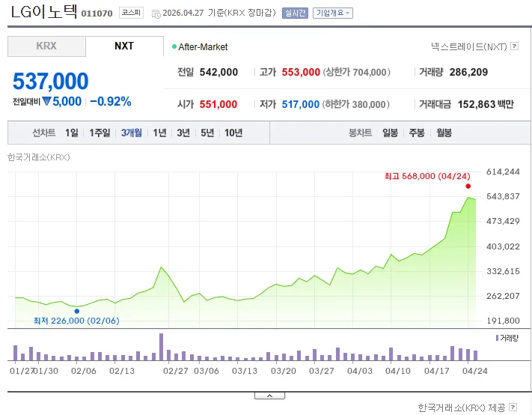This screenshot has width=532, height=415.
Task: Click the red 최고 568,000 high marker dot
Action: 468,186
